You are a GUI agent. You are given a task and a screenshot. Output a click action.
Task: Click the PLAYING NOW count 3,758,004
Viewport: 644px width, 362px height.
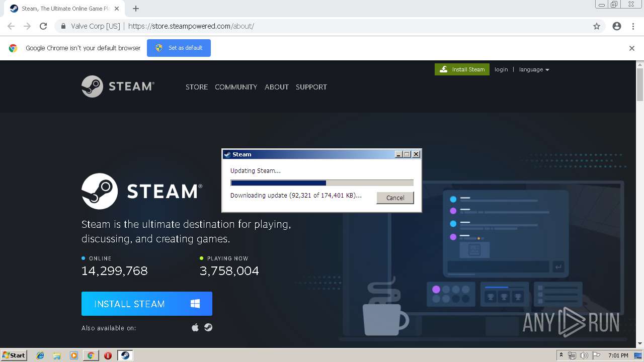pyautogui.click(x=229, y=271)
